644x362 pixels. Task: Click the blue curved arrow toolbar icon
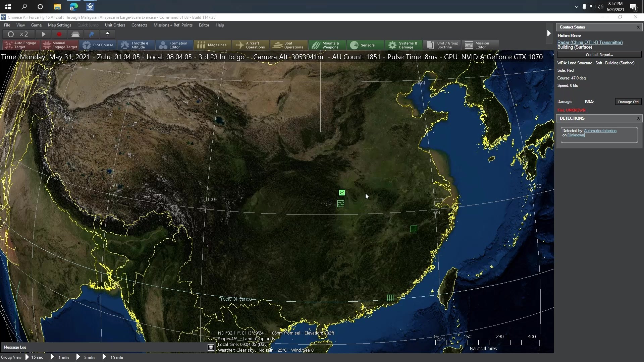[91, 34]
